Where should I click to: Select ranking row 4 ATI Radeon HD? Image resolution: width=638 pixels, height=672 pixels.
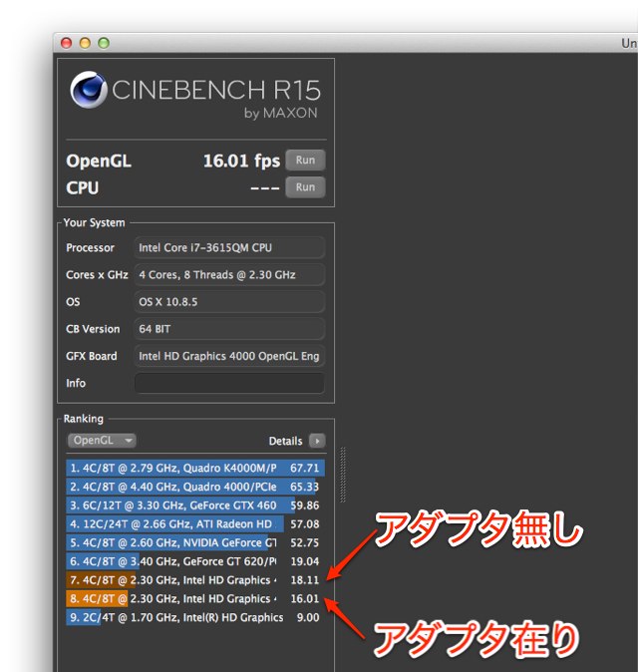[195, 524]
